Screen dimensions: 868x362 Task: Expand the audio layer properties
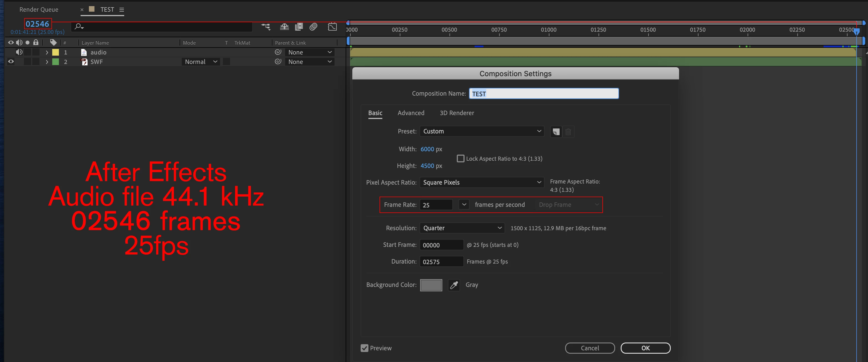47,52
